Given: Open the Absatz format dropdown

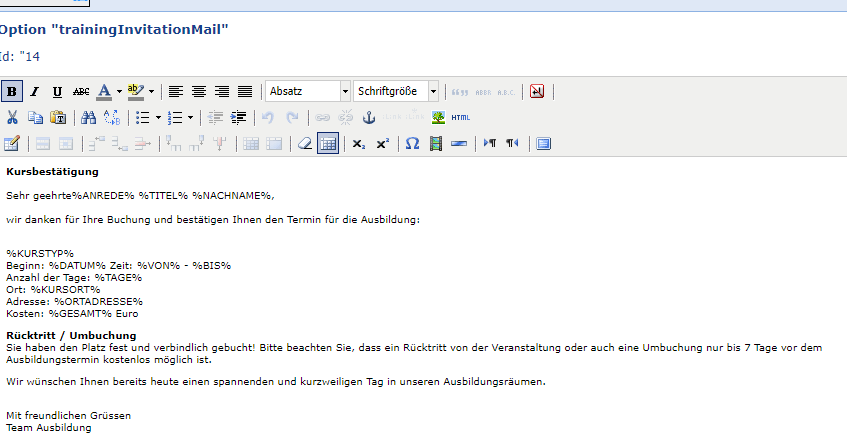Looking at the screenshot, I should pyautogui.click(x=307, y=91).
